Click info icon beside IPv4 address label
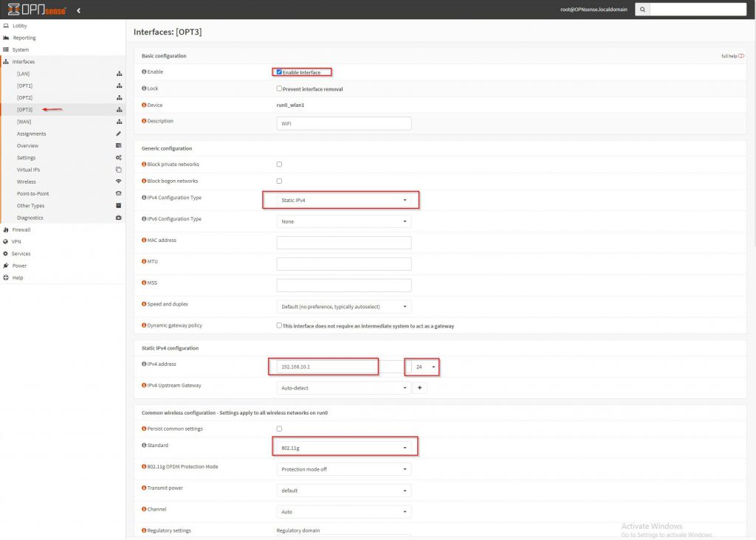This screenshot has width=756, height=540. click(x=144, y=364)
